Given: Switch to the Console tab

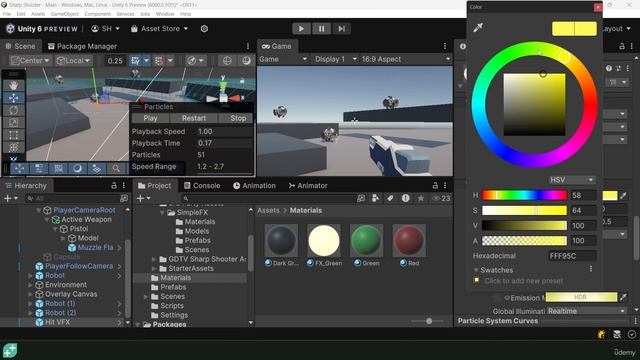Looking at the screenshot, I should point(202,185).
